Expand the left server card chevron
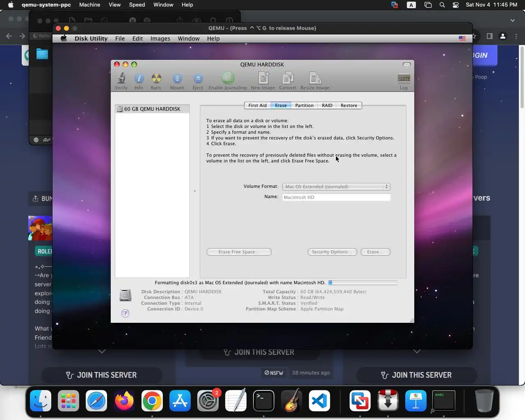The image size is (525, 420). (x=102, y=352)
